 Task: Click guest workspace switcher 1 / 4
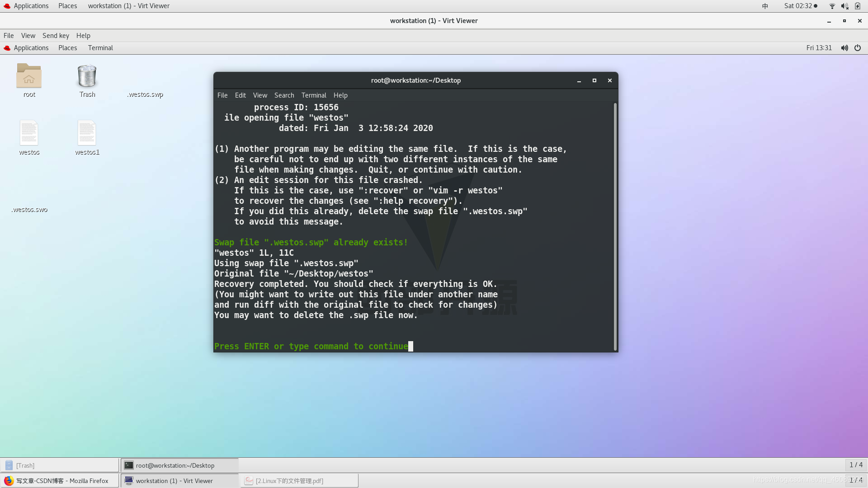coord(856,465)
